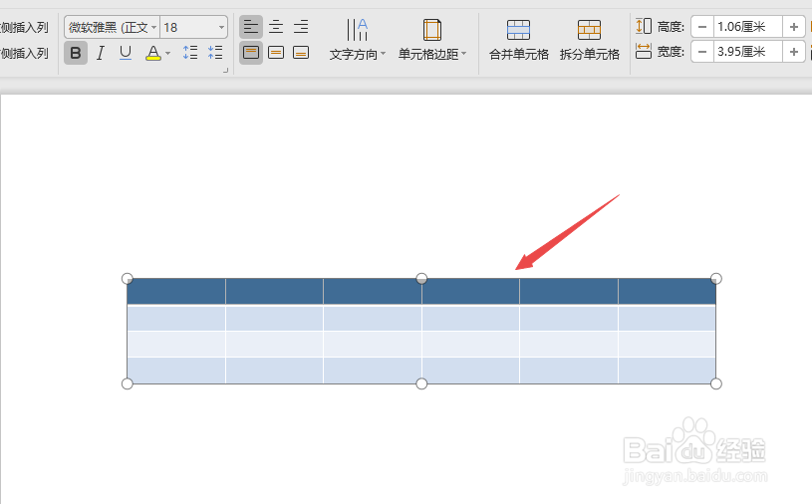The image size is (812, 504).
Task: Increase column width with plus button
Action: click(793, 52)
